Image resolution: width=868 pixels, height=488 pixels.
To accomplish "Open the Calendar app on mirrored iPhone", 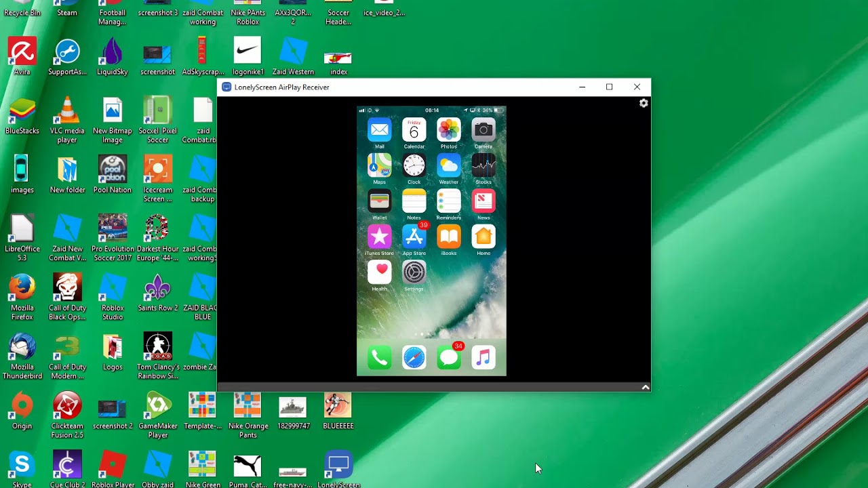I will [414, 129].
